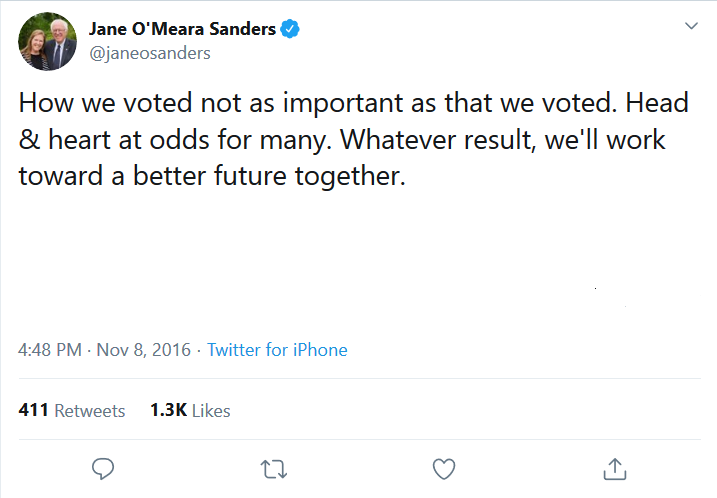Viewport: 717px width, 498px height.
Task: View the 1.3K Likes list
Action: (190, 411)
